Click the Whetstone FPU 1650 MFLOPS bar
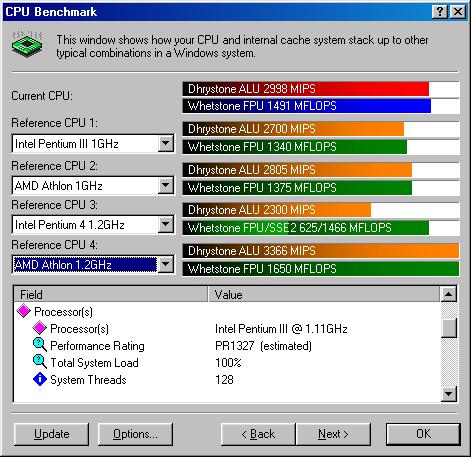 coord(321,269)
